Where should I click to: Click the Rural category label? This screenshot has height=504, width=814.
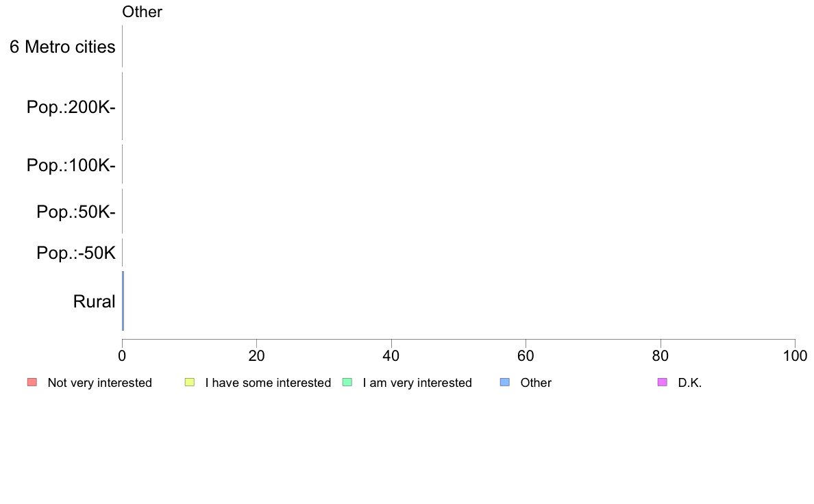click(x=94, y=301)
